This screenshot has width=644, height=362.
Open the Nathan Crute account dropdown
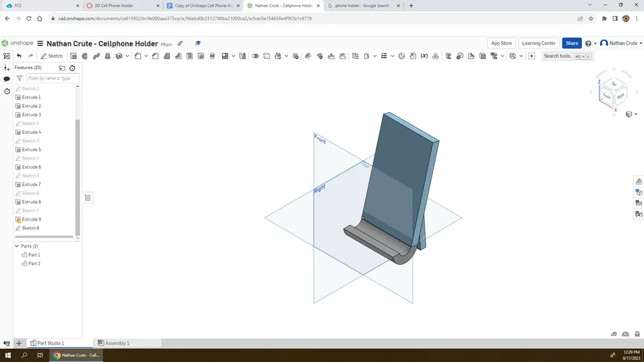pos(621,43)
